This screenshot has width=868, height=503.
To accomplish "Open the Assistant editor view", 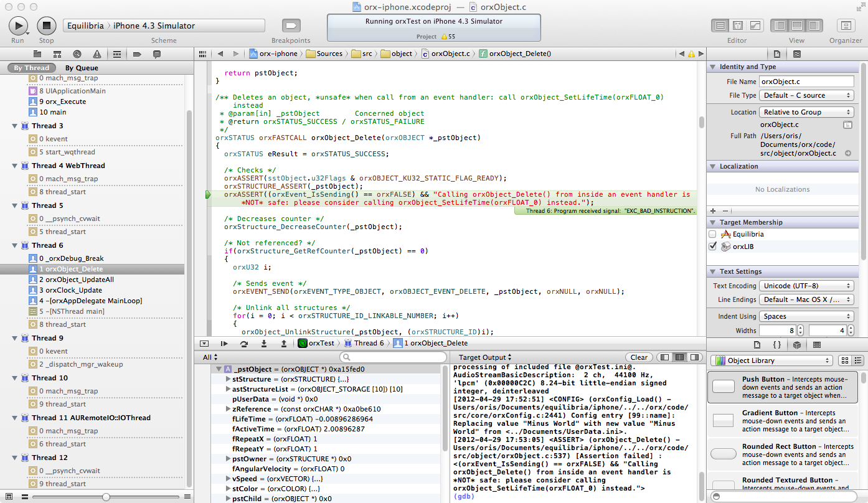I will [x=738, y=26].
